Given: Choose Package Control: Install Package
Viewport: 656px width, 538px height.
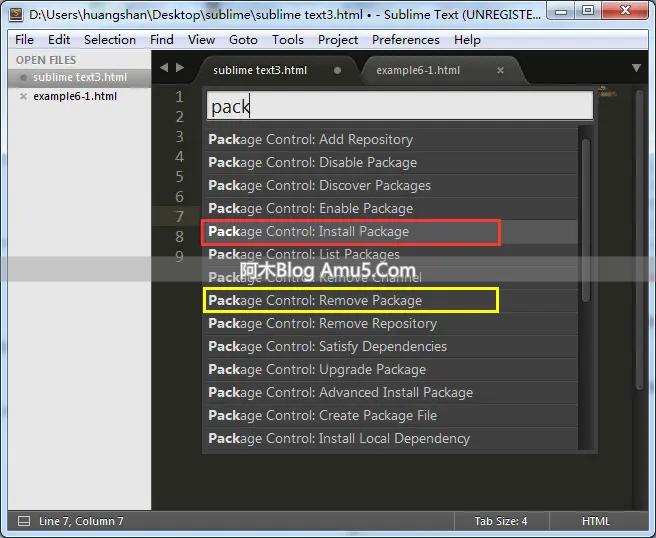Looking at the screenshot, I should point(391,231).
